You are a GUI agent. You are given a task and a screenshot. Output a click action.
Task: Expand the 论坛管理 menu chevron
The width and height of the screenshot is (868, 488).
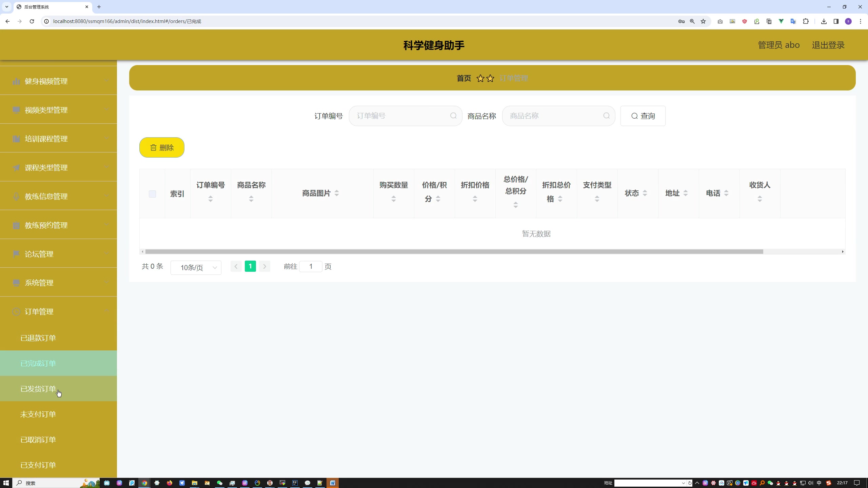(x=107, y=253)
